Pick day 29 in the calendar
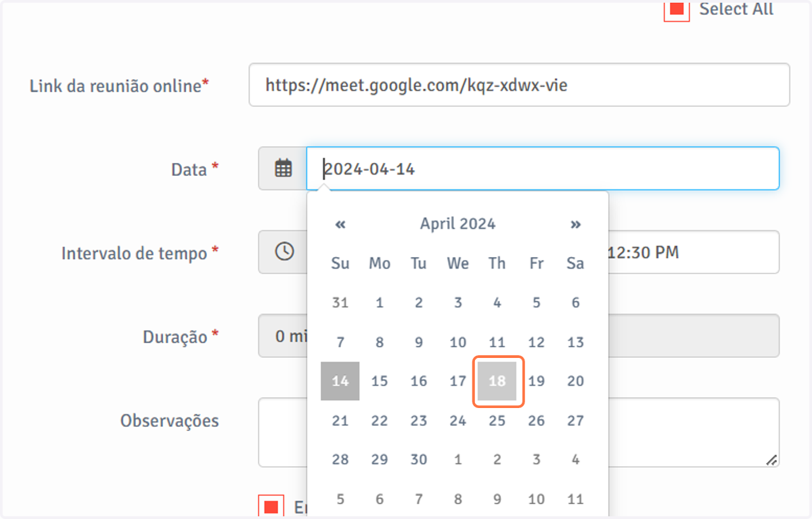Image resolution: width=812 pixels, height=519 pixels. [380, 459]
